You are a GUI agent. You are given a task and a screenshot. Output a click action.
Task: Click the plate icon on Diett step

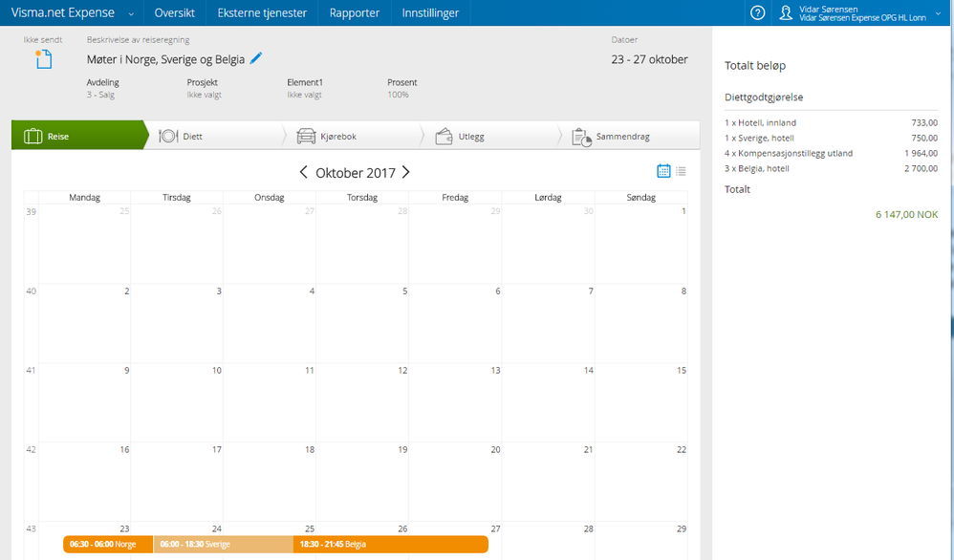pyautogui.click(x=168, y=137)
